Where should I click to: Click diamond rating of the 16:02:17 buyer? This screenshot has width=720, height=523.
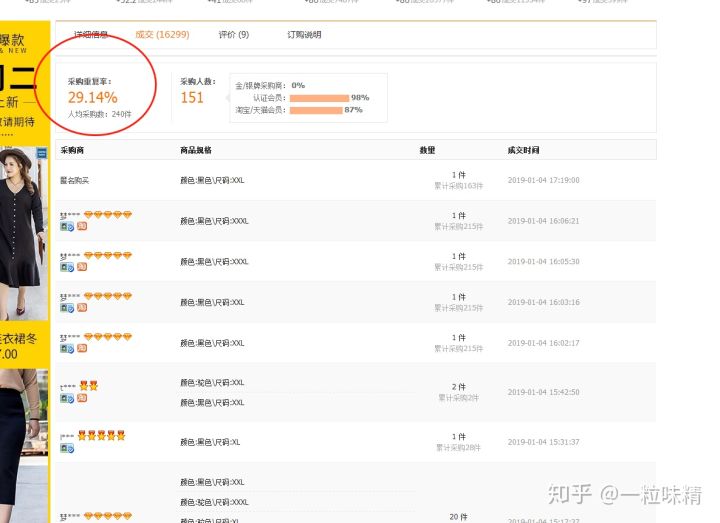coord(107,337)
